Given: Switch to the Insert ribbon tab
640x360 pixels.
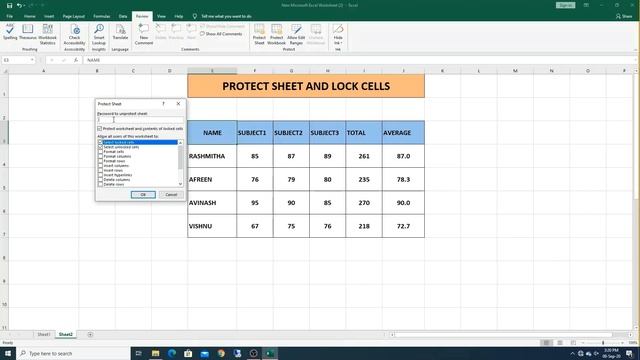Looking at the screenshot, I should point(49,16).
